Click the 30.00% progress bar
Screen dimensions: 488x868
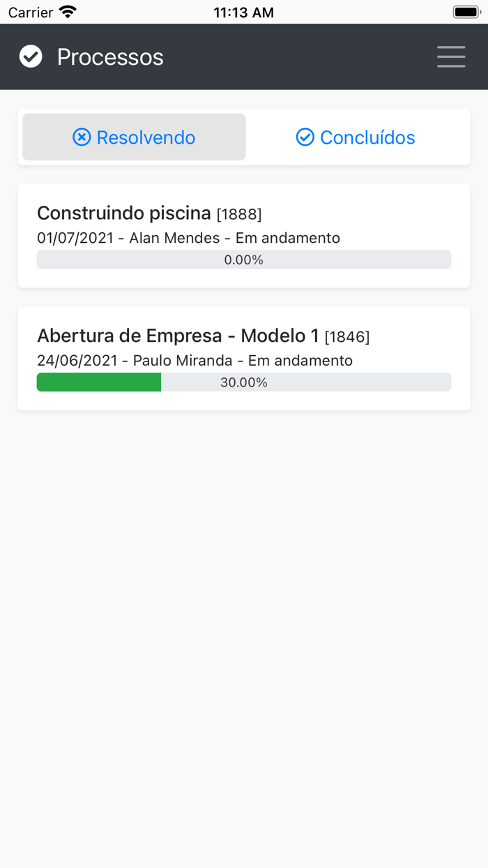244,382
